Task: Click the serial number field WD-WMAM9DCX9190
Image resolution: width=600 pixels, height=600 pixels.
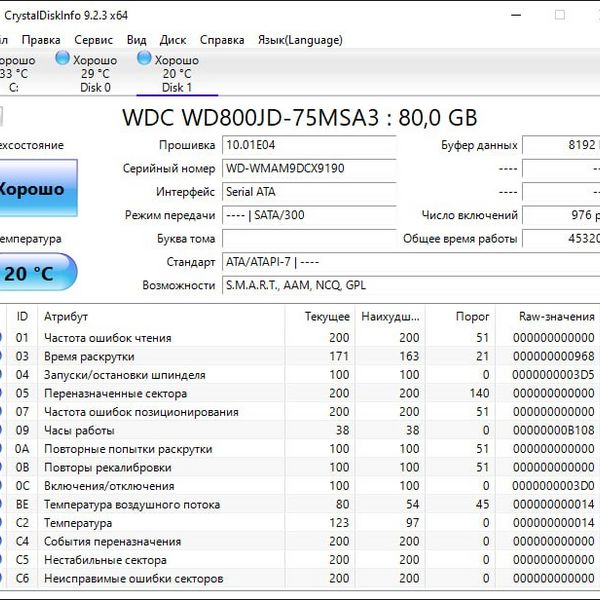Action: 309,168
